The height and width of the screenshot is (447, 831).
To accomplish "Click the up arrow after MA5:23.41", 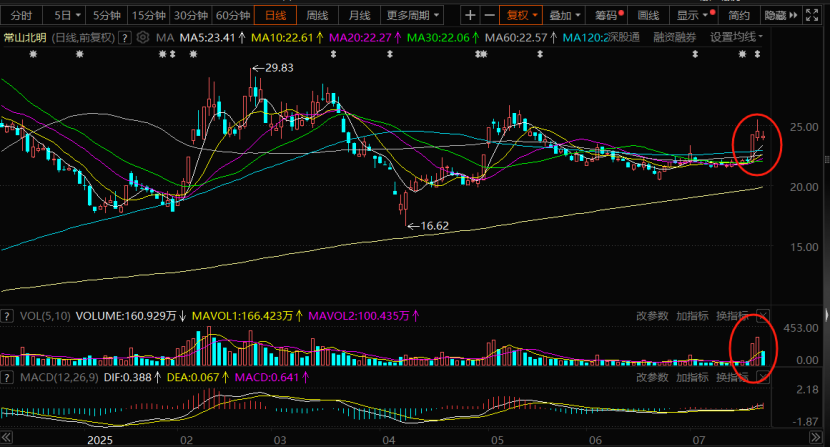I will [x=242, y=38].
